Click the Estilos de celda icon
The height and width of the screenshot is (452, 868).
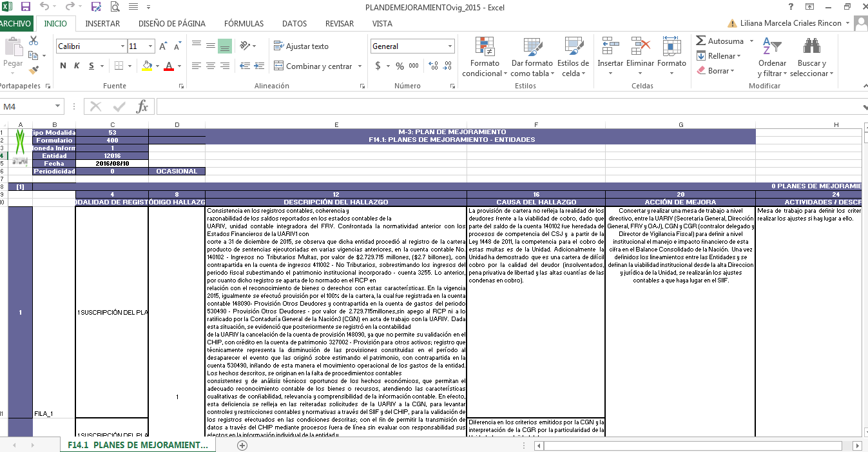573,46
